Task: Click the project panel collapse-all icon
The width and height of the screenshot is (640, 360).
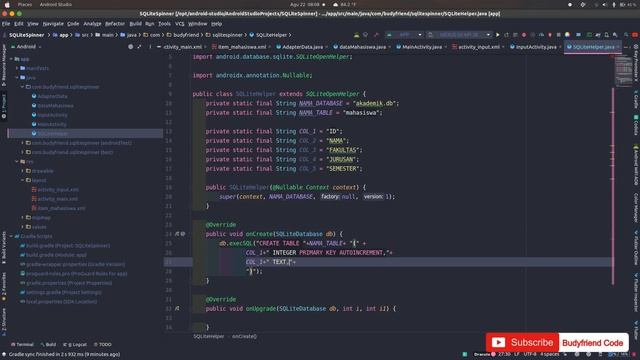Action: click(140, 47)
